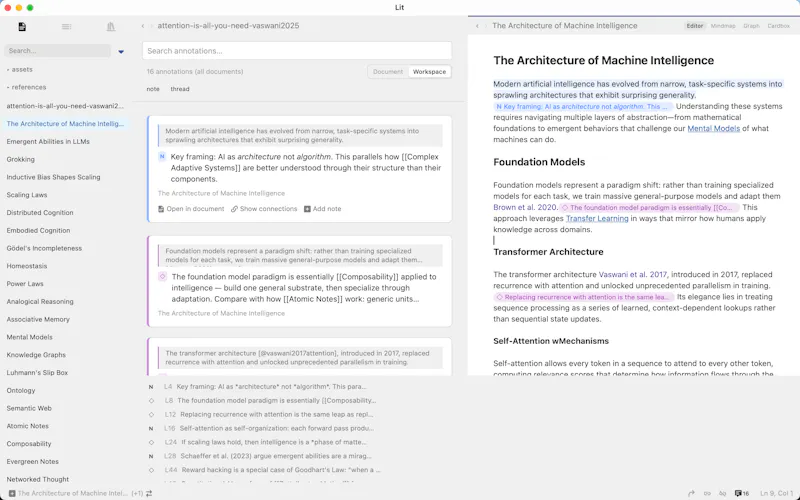Click the inline Key framing annotation chip
Viewport: 800px width, 500px height.
click(583, 107)
